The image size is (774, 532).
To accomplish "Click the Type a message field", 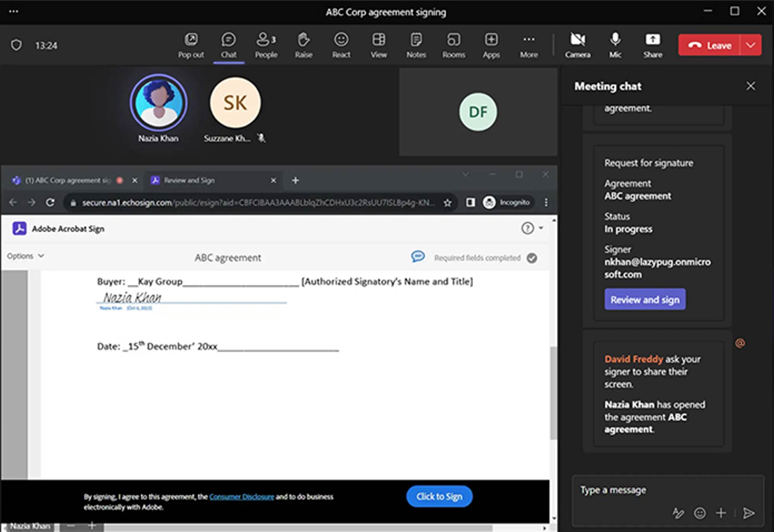I will (x=668, y=490).
